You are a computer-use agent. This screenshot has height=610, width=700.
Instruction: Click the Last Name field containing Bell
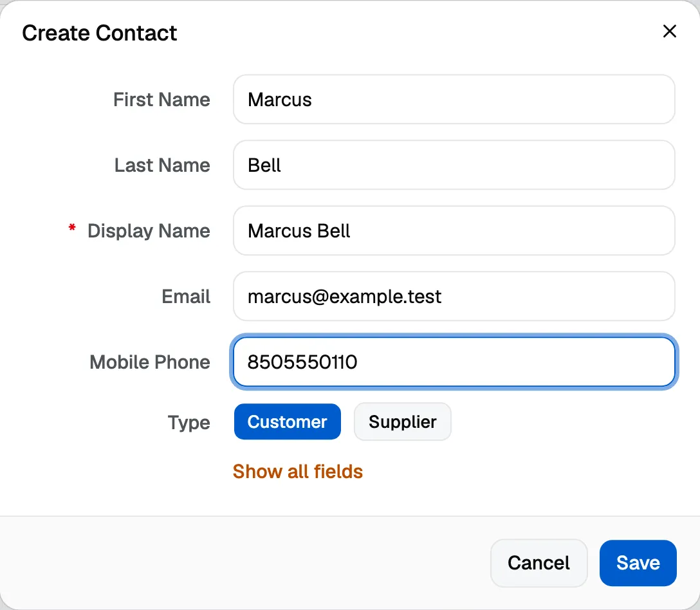(454, 165)
